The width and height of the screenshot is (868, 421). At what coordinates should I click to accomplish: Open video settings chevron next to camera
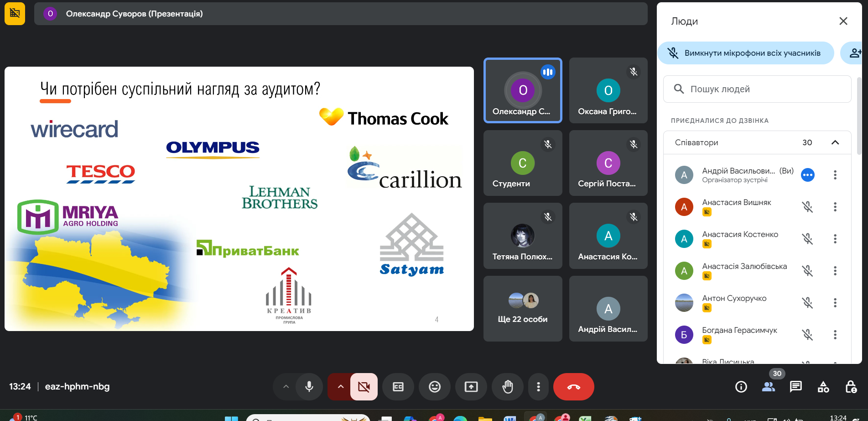tap(340, 387)
